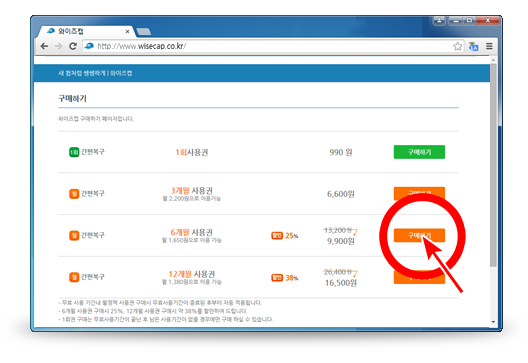Click the 25% discount badge
This screenshot has width=528, height=363.
pos(285,236)
